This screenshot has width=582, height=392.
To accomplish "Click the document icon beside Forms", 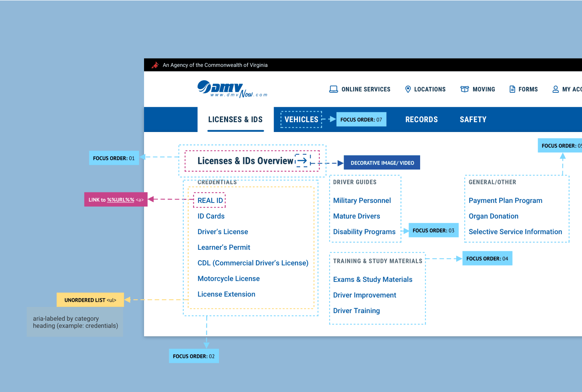I will [x=512, y=89].
